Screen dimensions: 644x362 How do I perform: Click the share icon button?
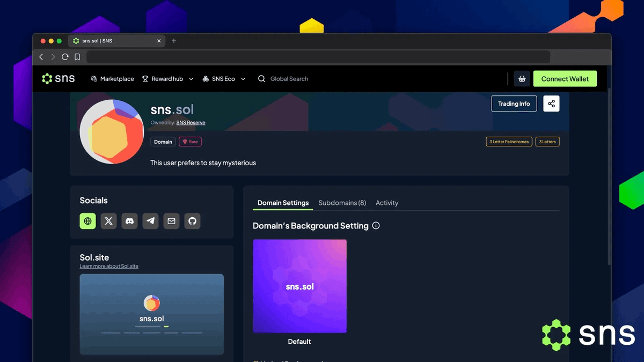[x=551, y=104]
